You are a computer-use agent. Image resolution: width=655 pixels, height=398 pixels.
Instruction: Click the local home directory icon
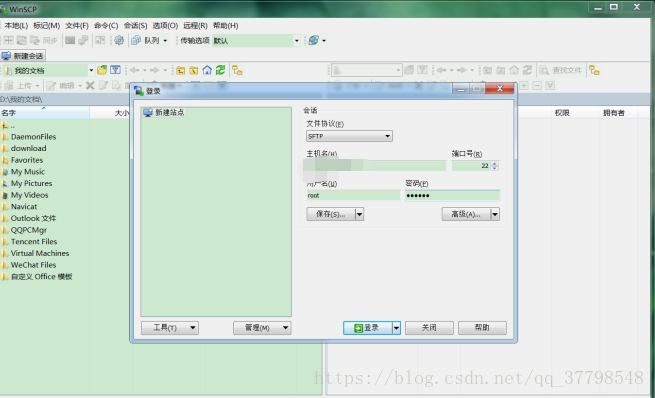tap(207, 70)
